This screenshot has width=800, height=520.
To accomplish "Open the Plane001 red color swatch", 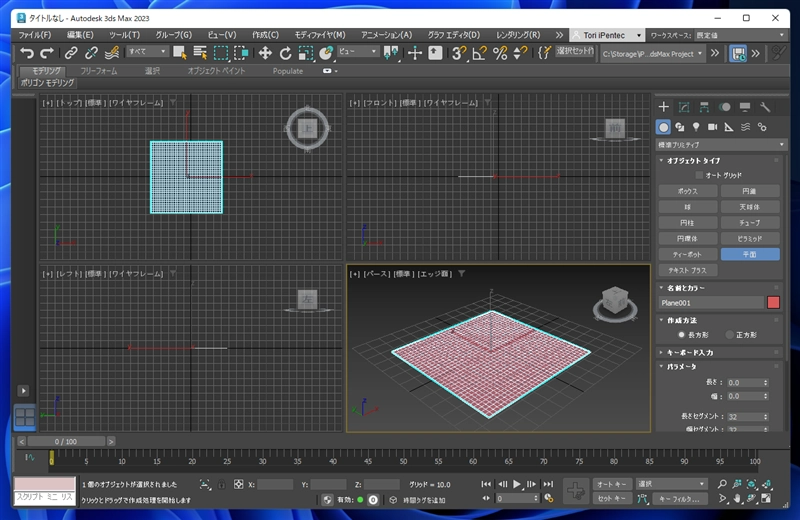I will [773, 303].
